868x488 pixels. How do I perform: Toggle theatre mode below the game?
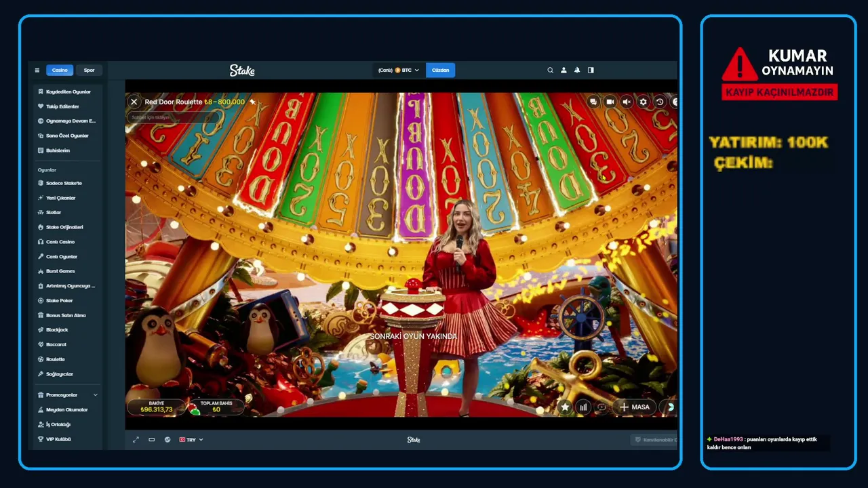tap(151, 440)
